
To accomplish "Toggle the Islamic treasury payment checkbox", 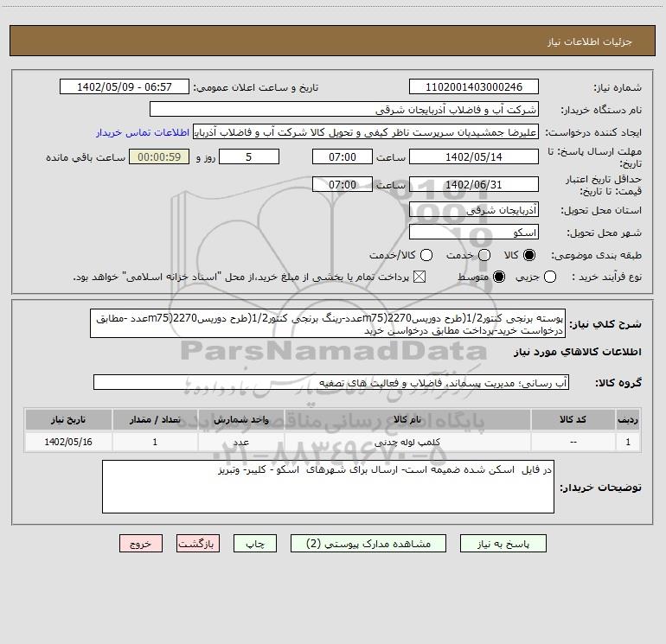I will tap(419, 277).
